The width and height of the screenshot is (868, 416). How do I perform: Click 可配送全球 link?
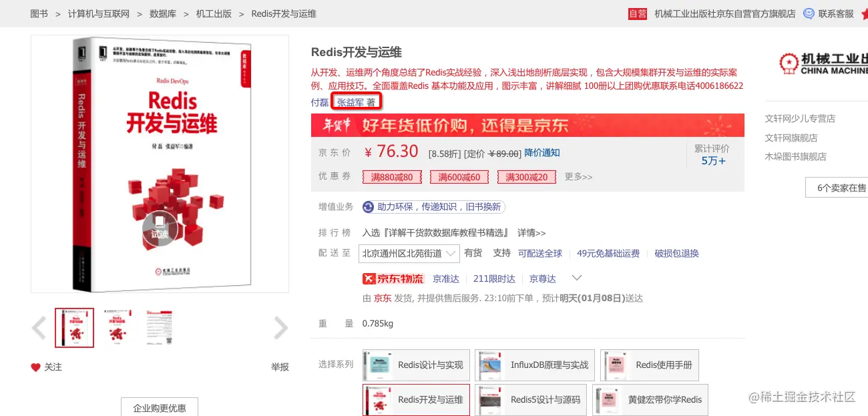[x=540, y=253]
